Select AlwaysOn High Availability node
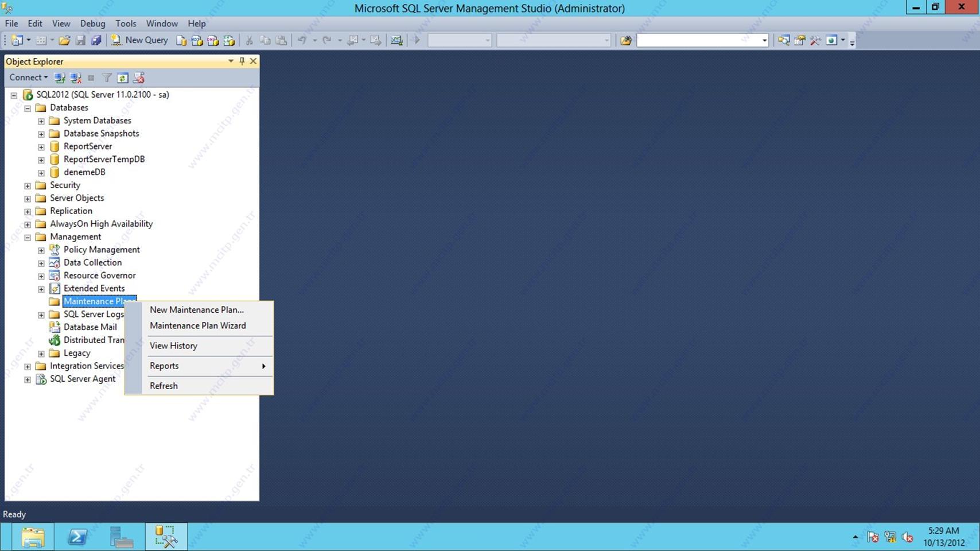The image size is (980, 551). tap(102, 224)
